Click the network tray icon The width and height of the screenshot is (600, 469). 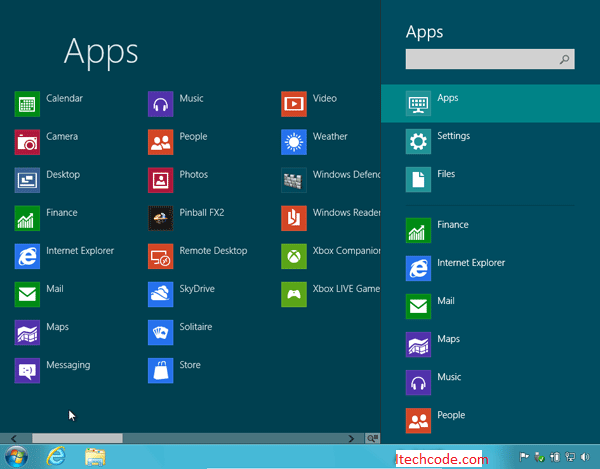click(570, 457)
